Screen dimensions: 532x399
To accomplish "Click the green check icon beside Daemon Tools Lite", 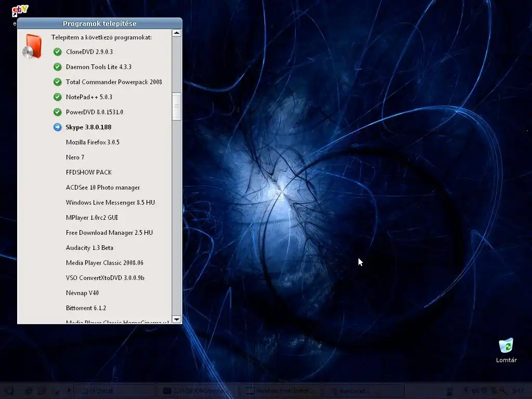I will pyautogui.click(x=58, y=67).
